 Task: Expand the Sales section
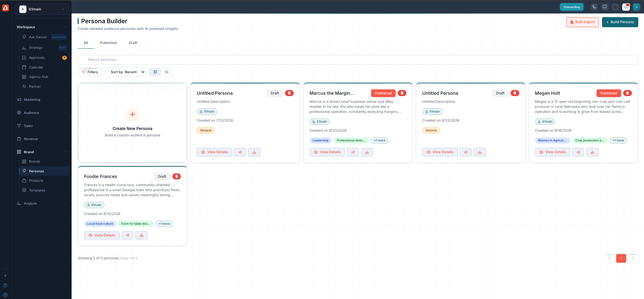point(42,126)
